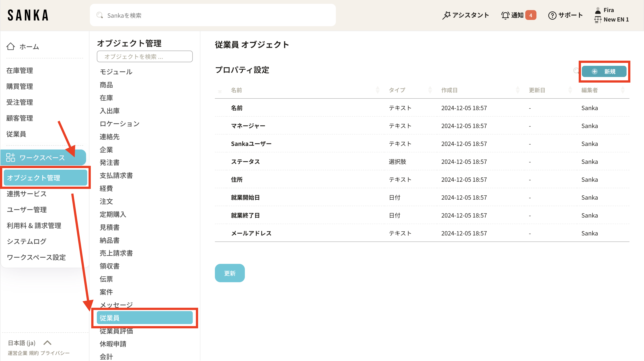
Task: Expand the 日本語 (ja) language chevron
Action: point(47,342)
